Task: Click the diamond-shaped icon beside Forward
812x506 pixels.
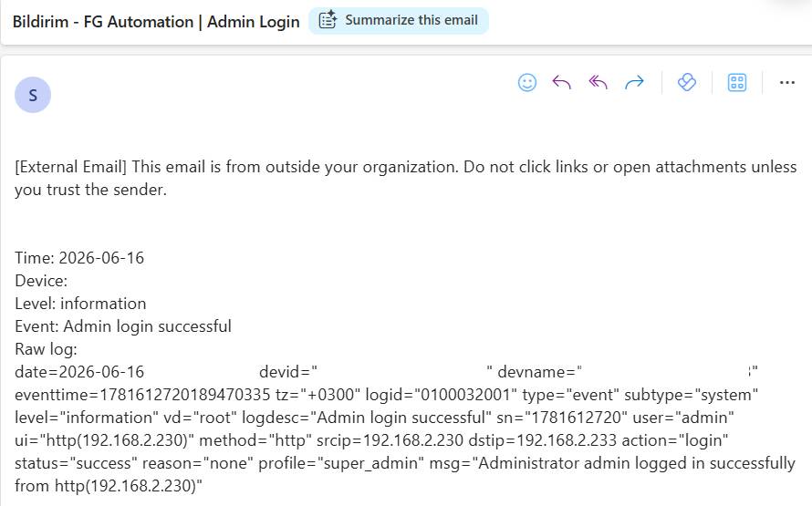Action: [687, 82]
